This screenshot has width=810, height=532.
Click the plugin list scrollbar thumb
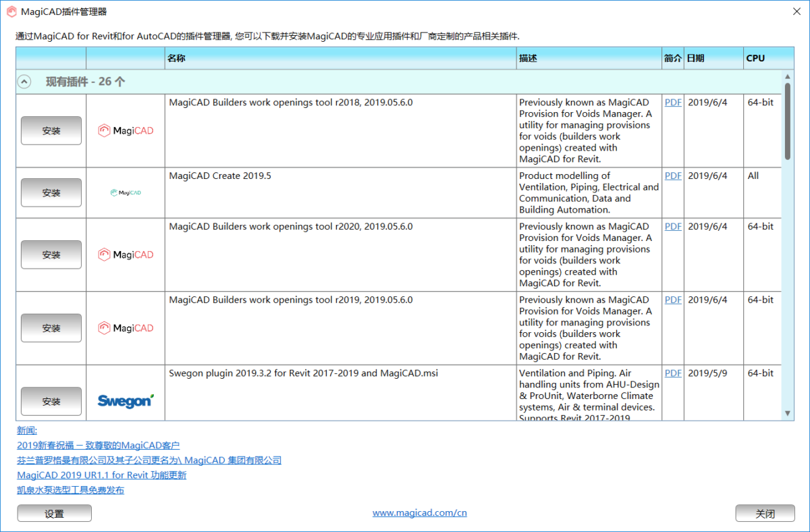coord(788,122)
